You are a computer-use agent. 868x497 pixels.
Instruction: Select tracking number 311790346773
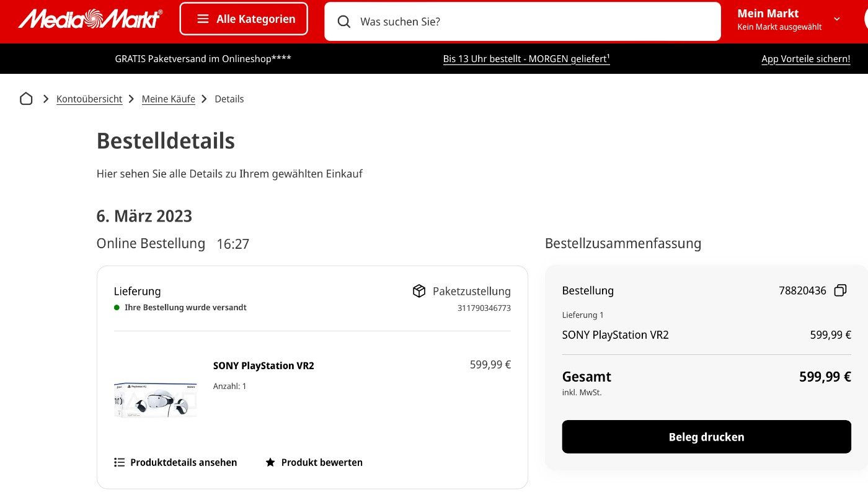pos(484,308)
